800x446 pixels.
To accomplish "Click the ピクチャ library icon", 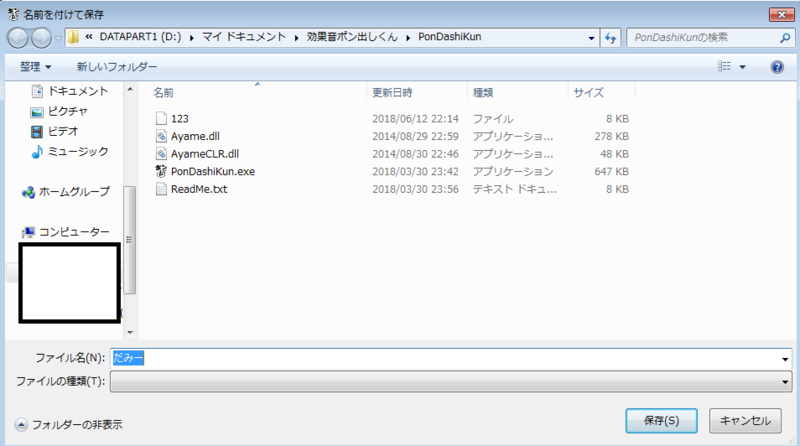I will point(37,112).
